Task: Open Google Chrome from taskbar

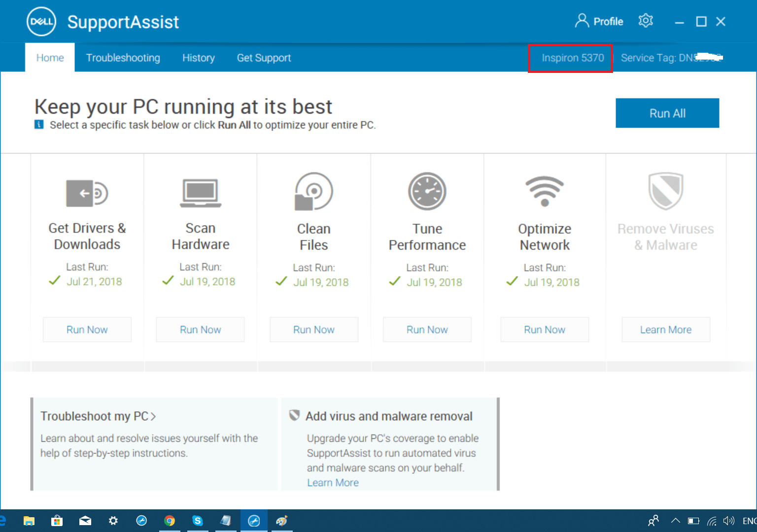Action: pos(170,521)
